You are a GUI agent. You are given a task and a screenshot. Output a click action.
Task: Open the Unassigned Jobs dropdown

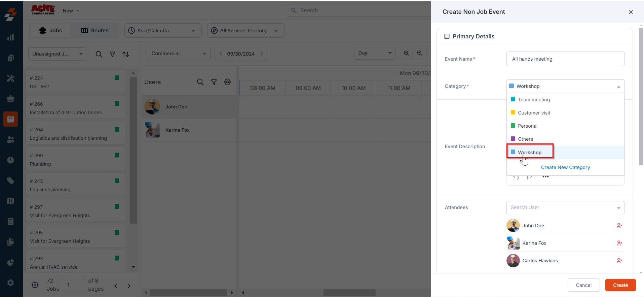pos(58,54)
